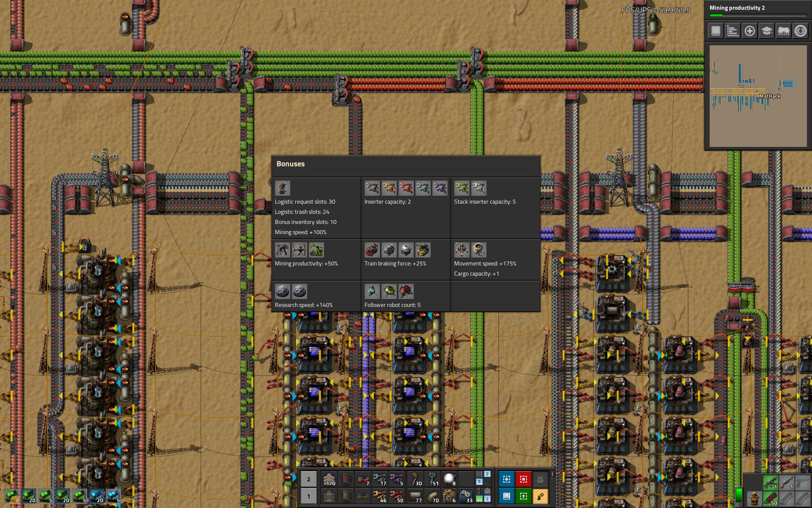Viewport: 812px width, 508px height.
Task: Open the technology research graduation cap button
Action: point(766,31)
